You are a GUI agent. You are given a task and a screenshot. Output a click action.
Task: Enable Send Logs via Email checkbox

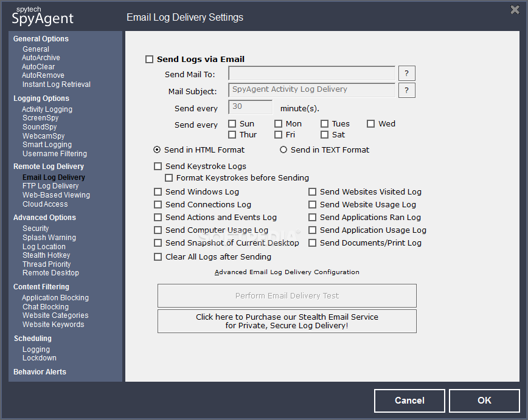point(149,59)
